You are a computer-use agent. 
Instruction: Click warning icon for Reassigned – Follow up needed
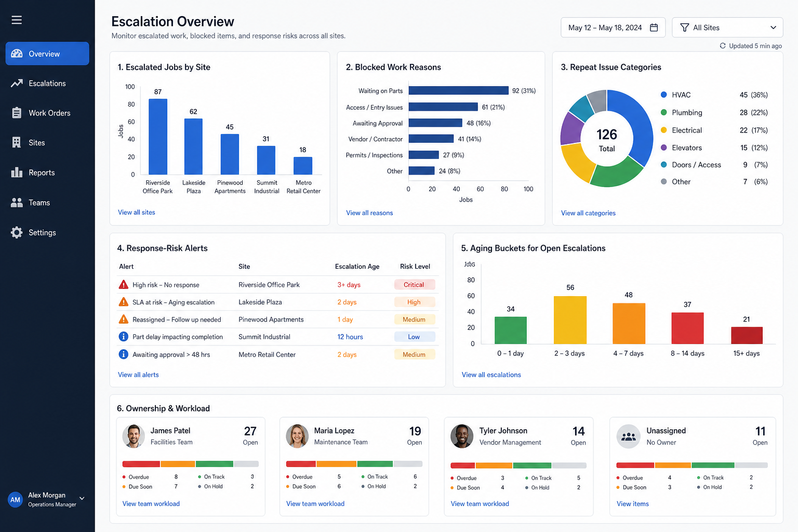pos(124,319)
